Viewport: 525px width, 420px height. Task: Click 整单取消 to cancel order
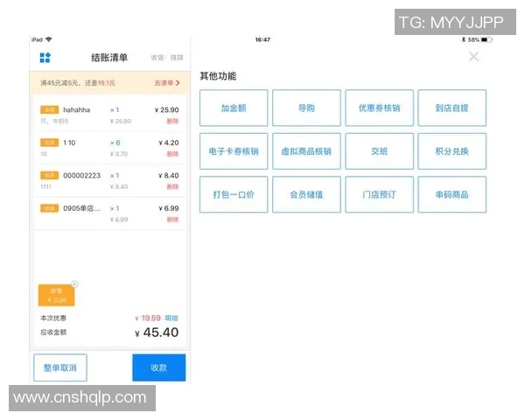tap(60, 367)
